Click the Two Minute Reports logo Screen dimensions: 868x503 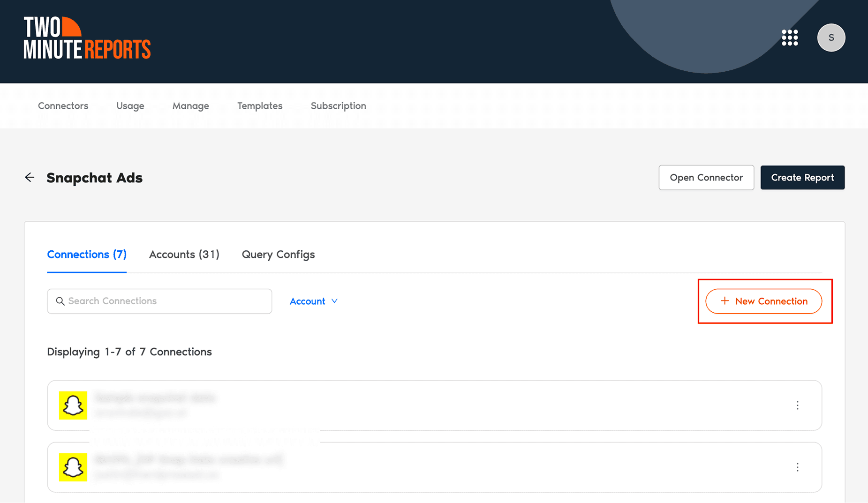(x=87, y=38)
